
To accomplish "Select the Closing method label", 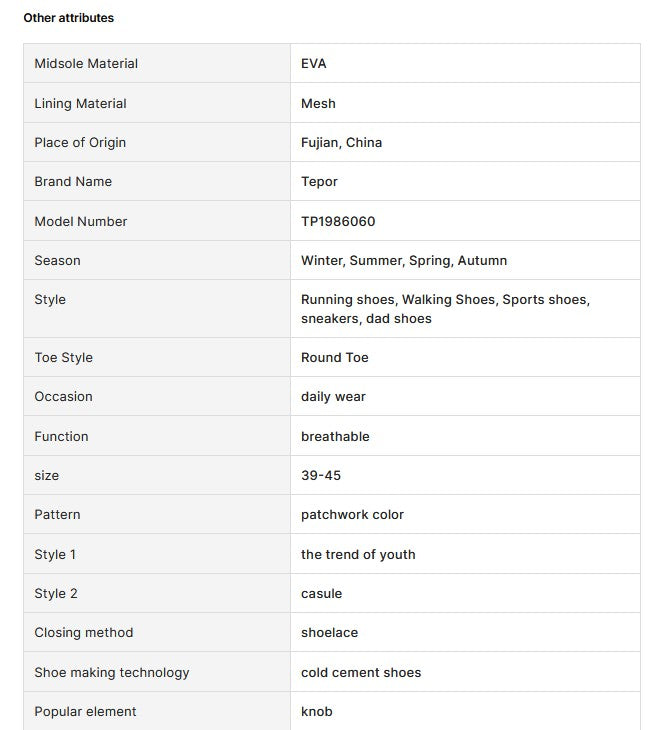I will coord(83,632).
